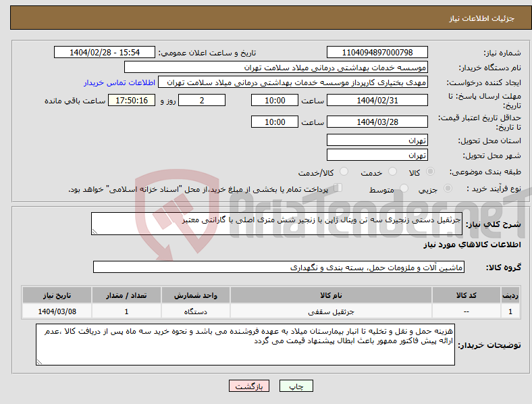
Task: Click the delivery city field تهران
Action: click(x=377, y=155)
